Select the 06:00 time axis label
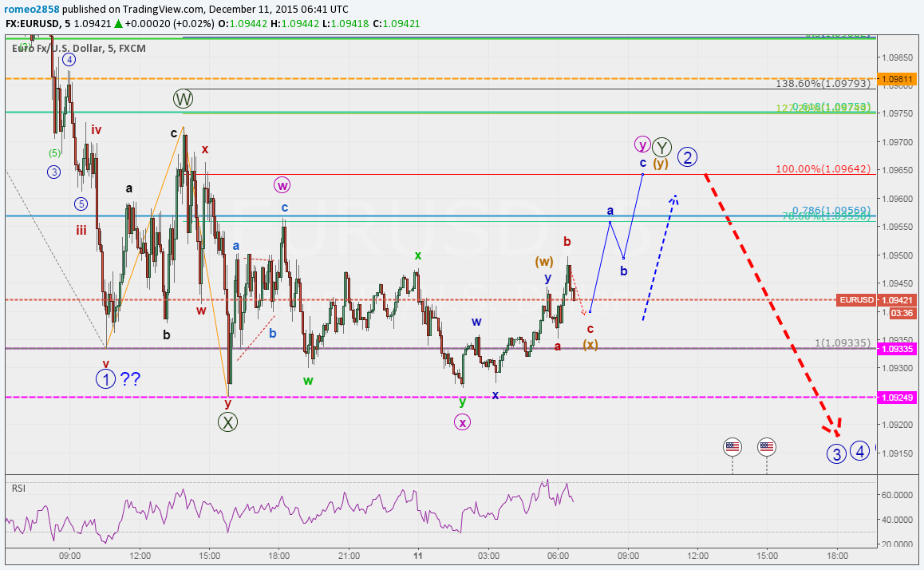Screen dimensions: 924x570 tap(558, 556)
